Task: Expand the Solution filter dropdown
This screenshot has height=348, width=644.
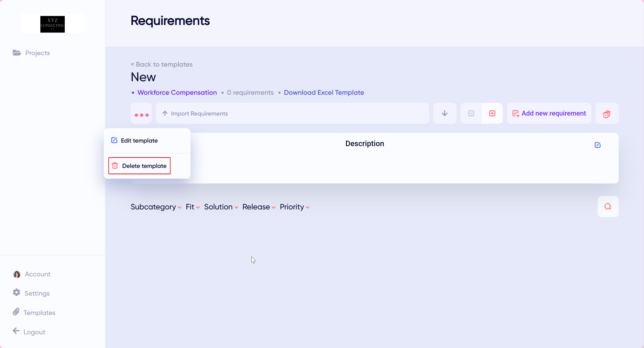Action: click(221, 207)
